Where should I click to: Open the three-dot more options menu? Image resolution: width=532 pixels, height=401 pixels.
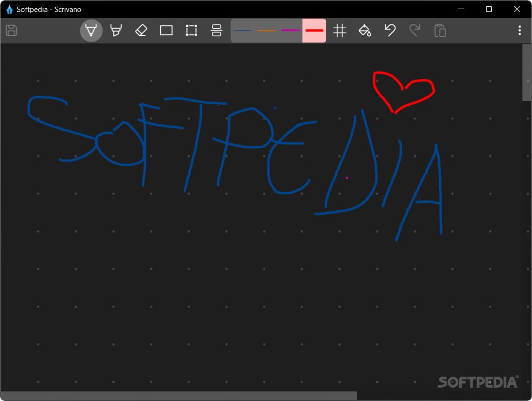coord(520,31)
